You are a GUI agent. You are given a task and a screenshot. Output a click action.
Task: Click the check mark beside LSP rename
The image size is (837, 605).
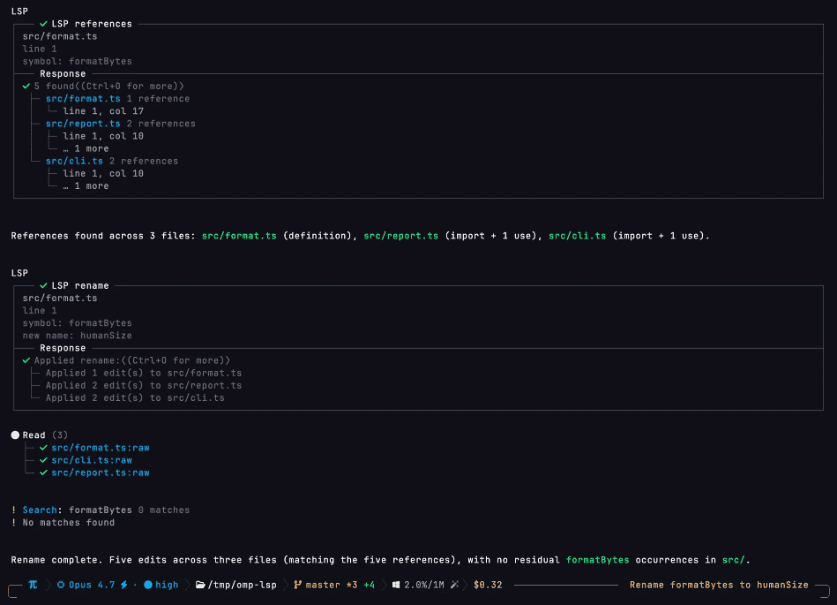[44, 286]
